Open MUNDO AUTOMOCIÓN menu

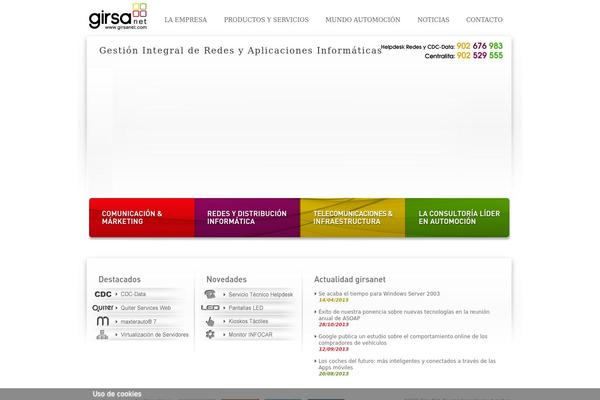[x=363, y=20]
